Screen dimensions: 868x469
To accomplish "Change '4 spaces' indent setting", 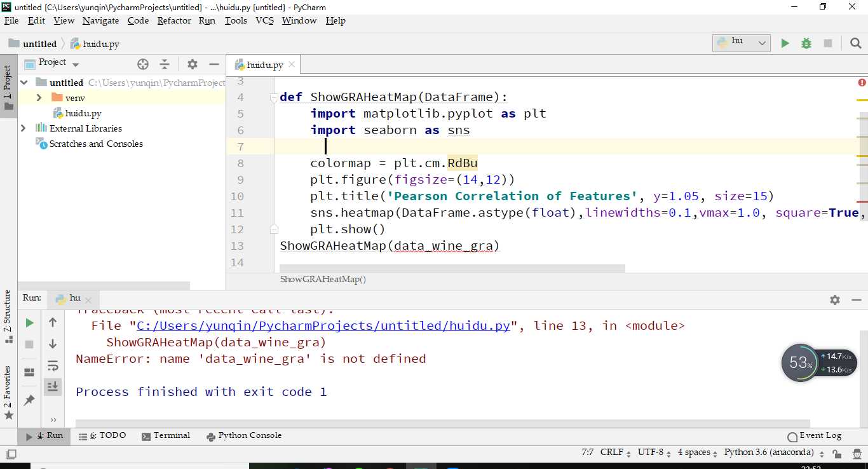I will [698, 452].
